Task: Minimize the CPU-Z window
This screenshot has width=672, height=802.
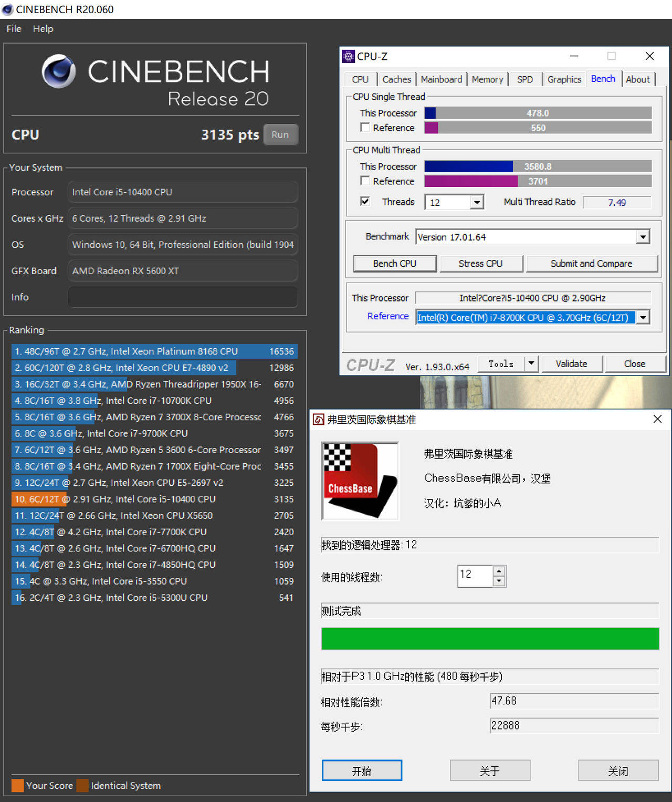Action: click(x=574, y=56)
